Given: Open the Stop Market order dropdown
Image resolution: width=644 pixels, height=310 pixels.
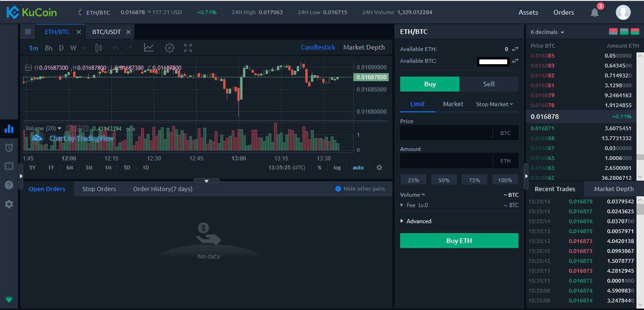Looking at the screenshot, I should coord(494,104).
